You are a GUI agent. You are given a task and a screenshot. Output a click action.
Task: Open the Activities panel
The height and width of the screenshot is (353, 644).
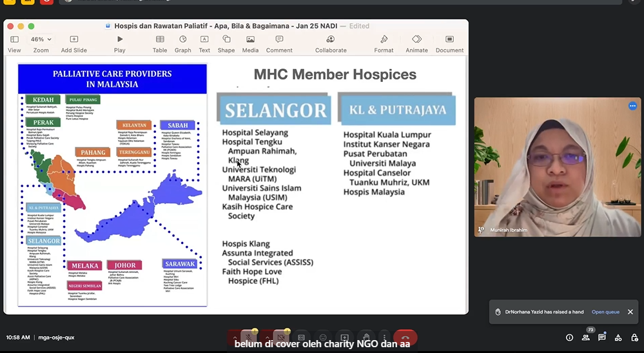tap(618, 338)
